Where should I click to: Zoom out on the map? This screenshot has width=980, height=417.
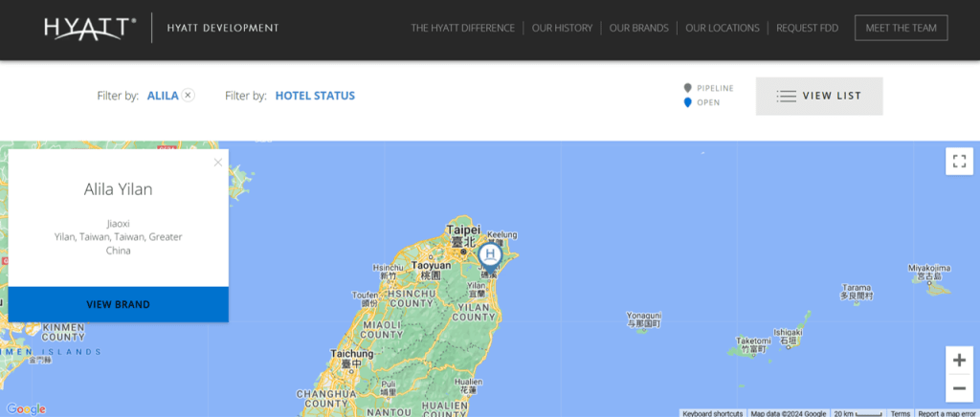959,388
